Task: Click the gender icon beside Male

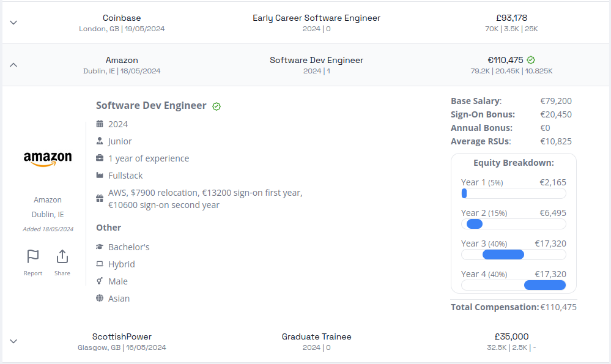Action: click(x=100, y=281)
